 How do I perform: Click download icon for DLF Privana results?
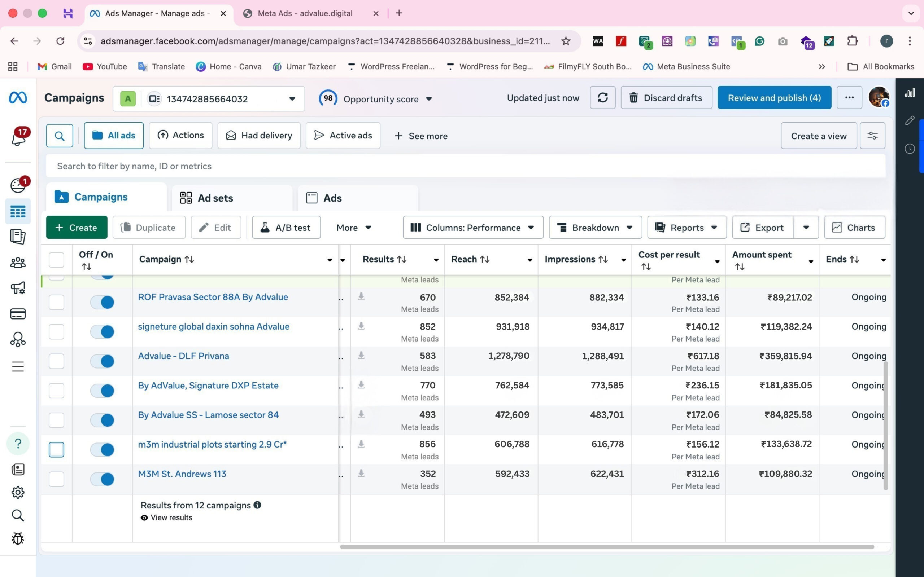pyautogui.click(x=361, y=356)
